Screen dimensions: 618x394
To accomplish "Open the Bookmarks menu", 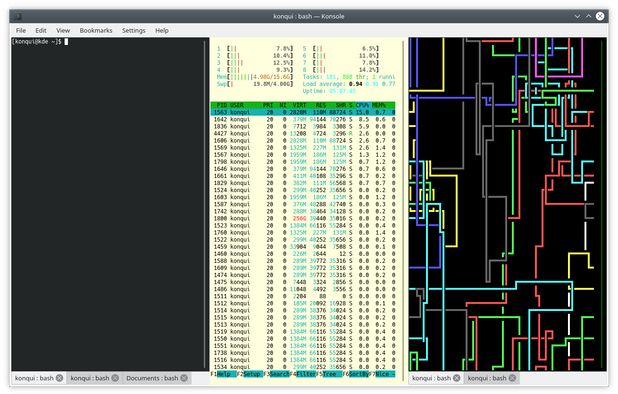I will 96,30.
